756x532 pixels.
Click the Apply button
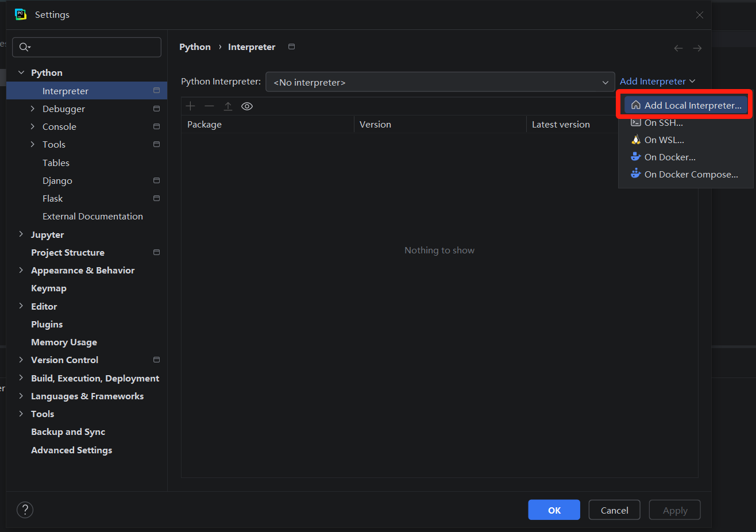pos(674,510)
